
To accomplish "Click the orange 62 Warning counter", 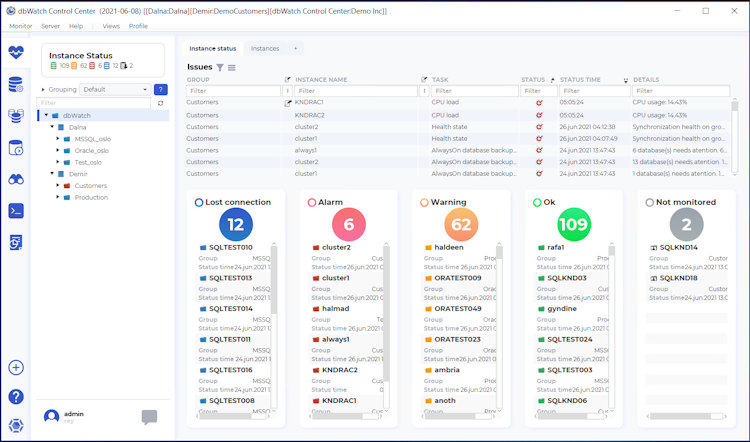I will pos(461,224).
